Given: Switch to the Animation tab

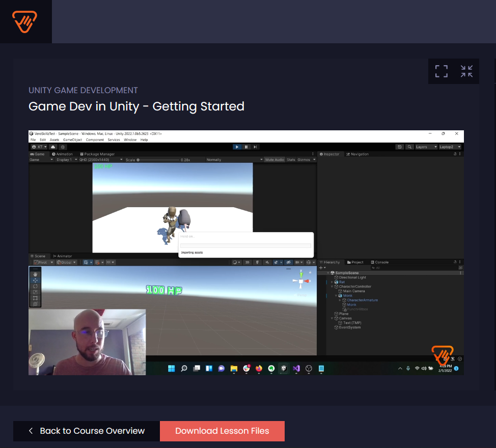Looking at the screenshot, I should 62,154.
